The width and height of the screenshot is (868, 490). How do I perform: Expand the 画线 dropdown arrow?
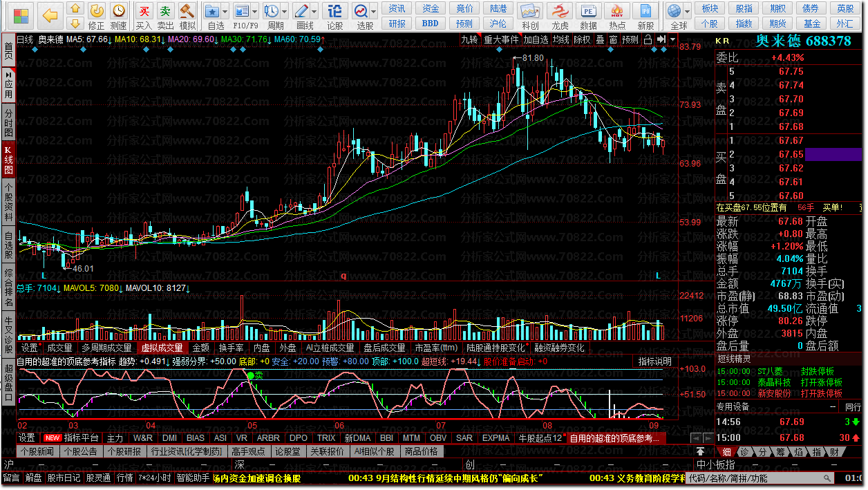[x=313, y=11]
